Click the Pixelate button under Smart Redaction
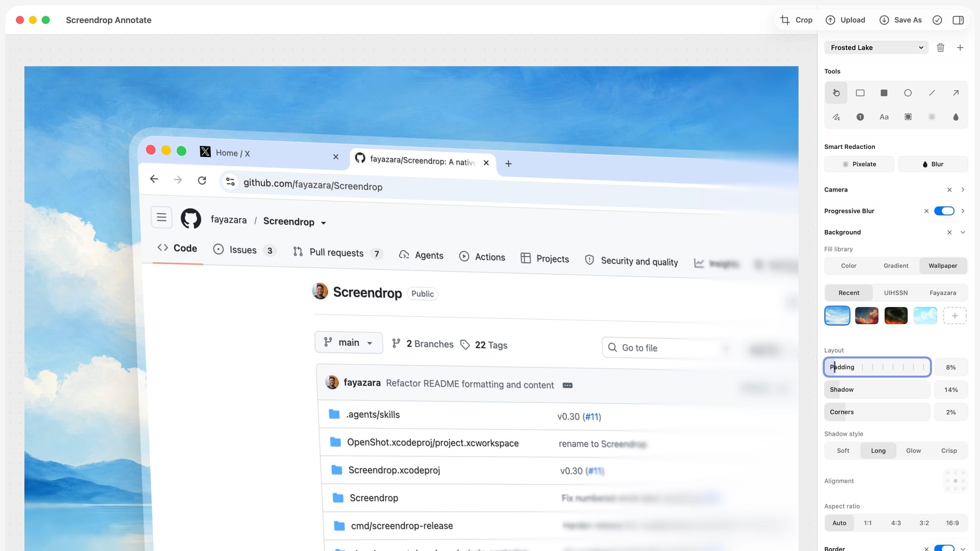 pos(859,164)
